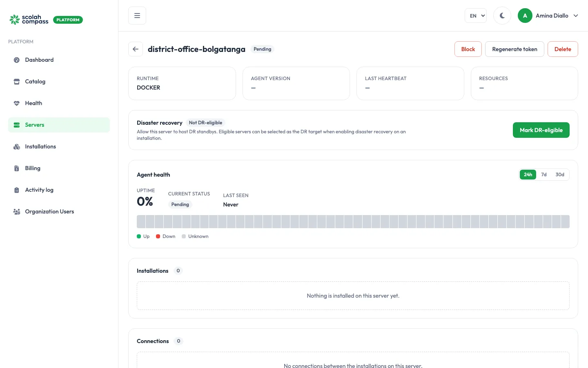Click the Scolah Compass logo
Image resolution: width=588 pixels, height=368 pixels.
point(29,20)
